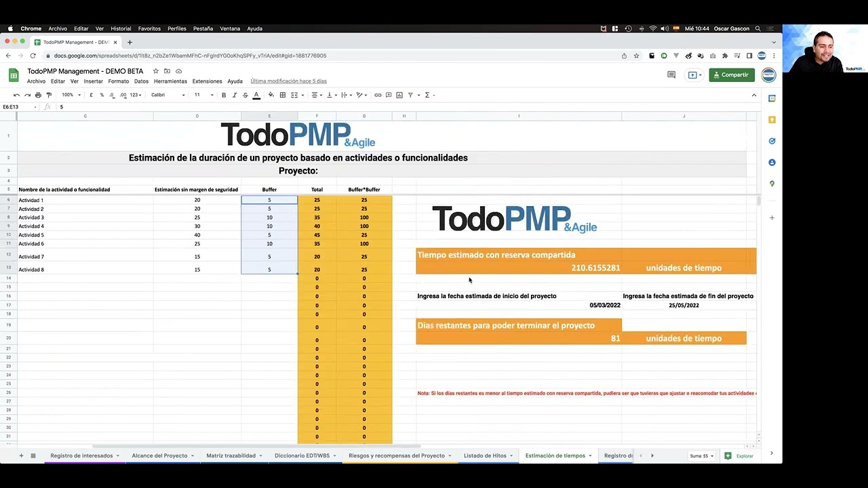Open the Functions sigma menu
868x488 pixels.
pos(429,95)
